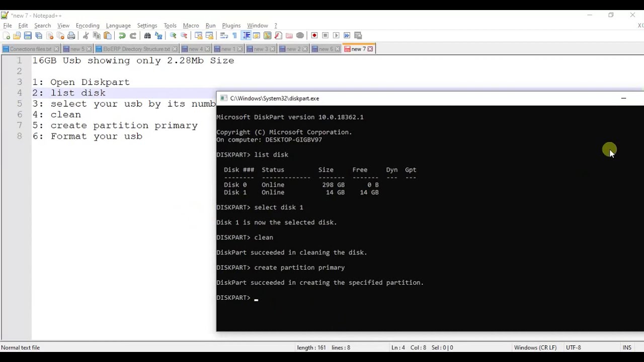Image resolution: width=644 pixels, height=362 pixels.
Task: Click the Replace toolbar icon
Action: 158,35
